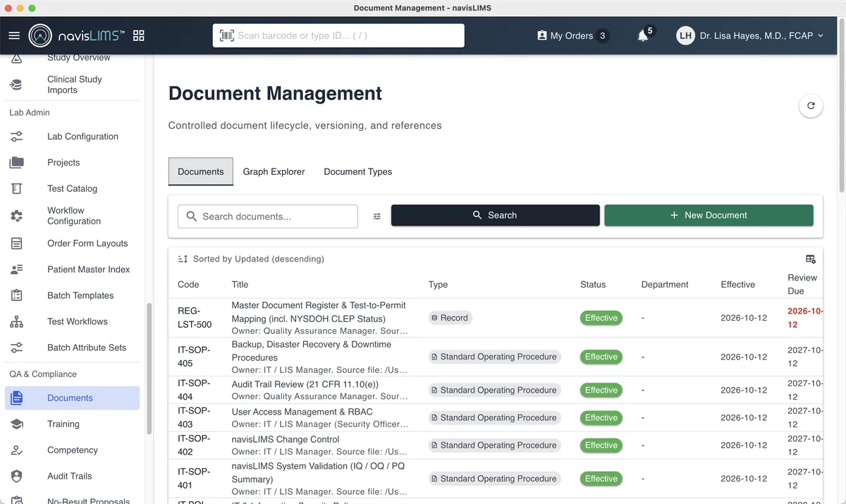The height and width of the screenshot is (504, 846).
Task: Click the Test Workflows hierarchy icon
Action: [16, 321]
